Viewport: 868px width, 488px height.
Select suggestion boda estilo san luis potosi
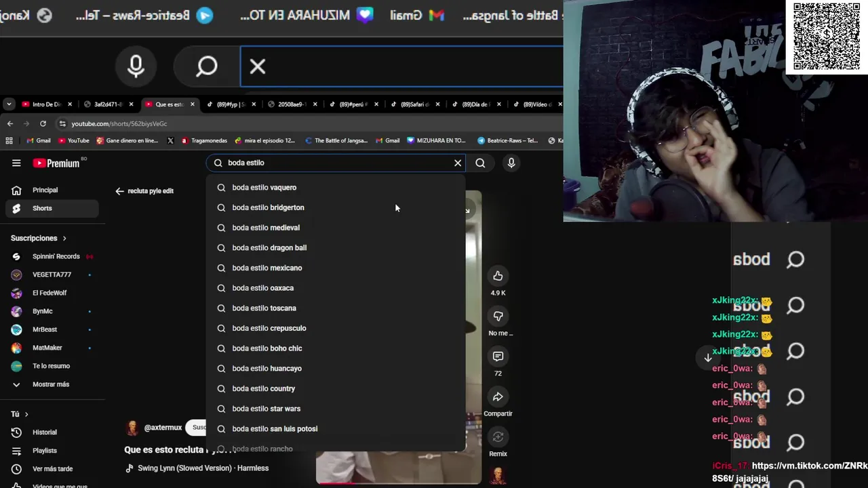(x=336, y=429)
